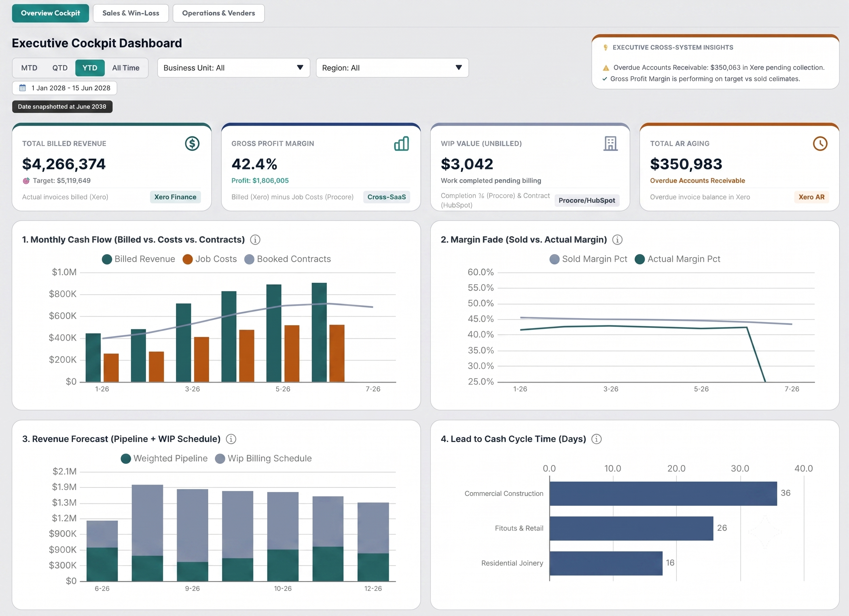Click the building icon on WIP Value card
The height and width of the screenshot is (616, 849).
coord(611,143)
